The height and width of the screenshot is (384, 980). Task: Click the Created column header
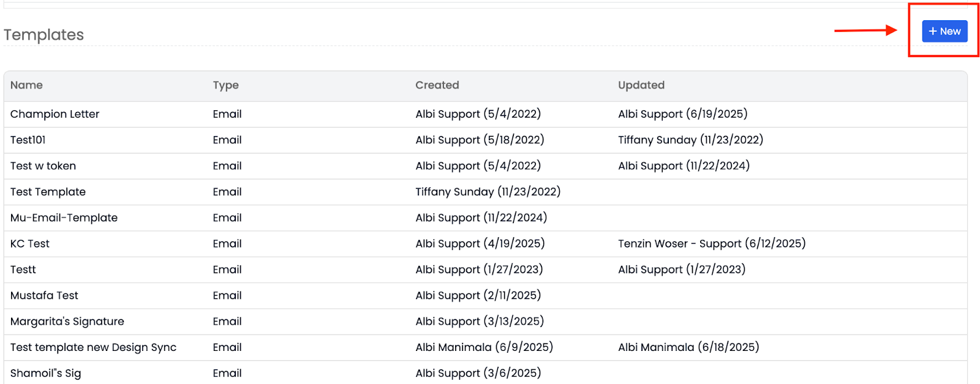click(437, 85)
